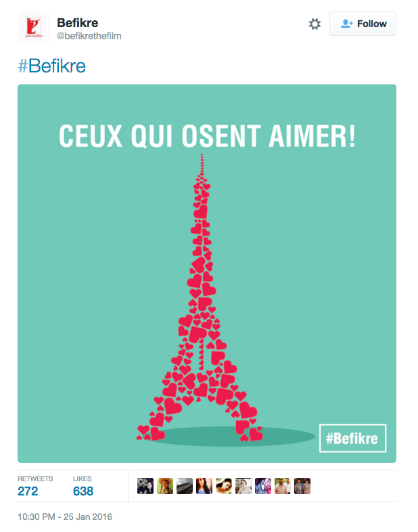Open the sixth liker avatar with white top

(x=243, y=486)
